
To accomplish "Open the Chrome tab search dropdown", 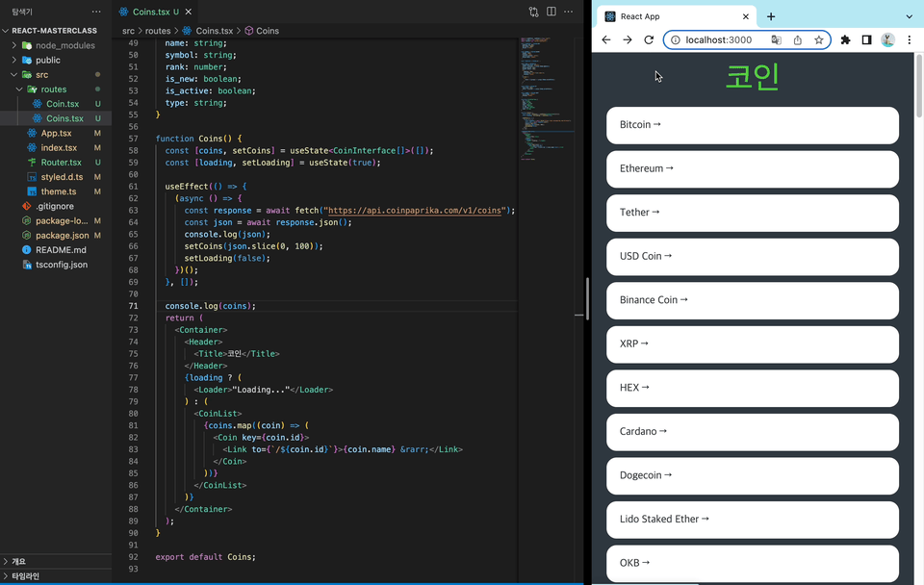I will point(909,16).
